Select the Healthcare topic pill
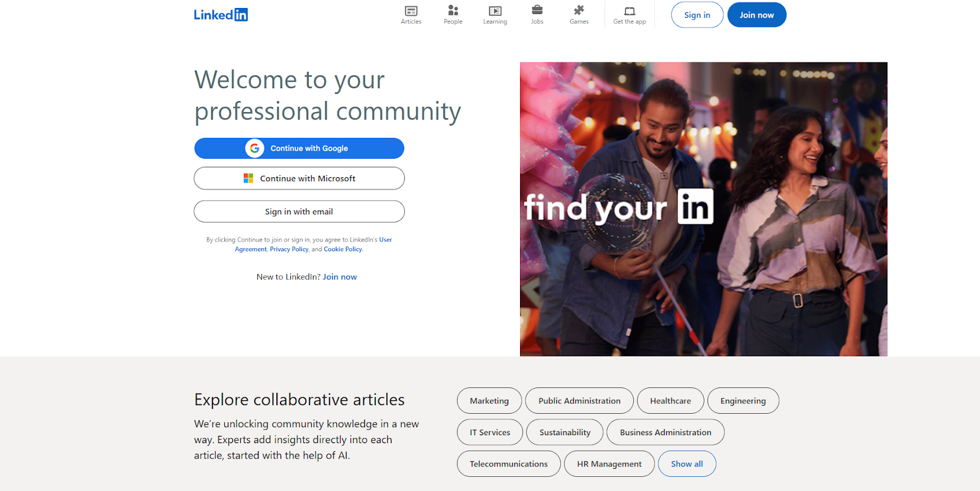 tap(670, 401)
